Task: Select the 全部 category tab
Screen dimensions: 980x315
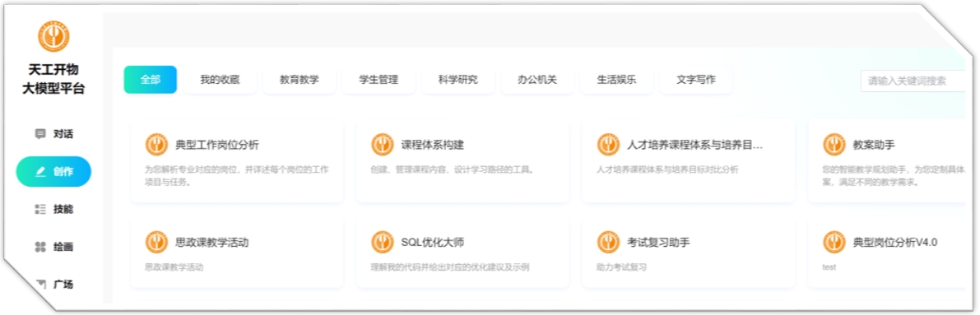Action: click(151, 80)
